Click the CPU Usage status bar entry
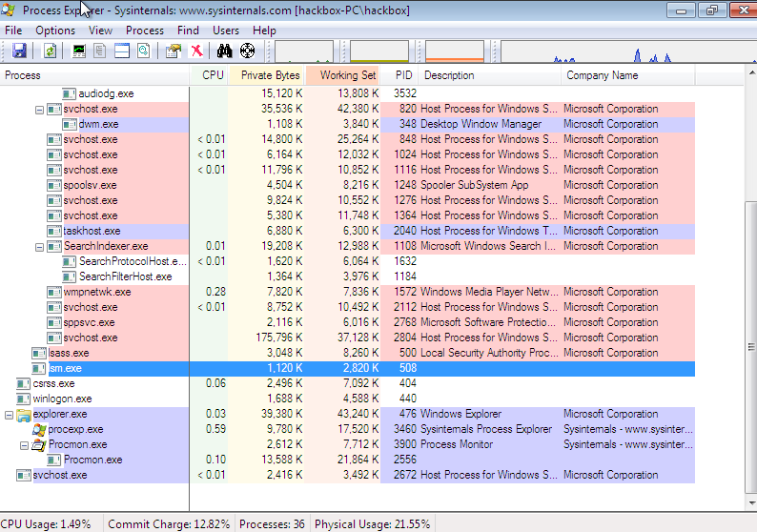Screen dimensions: 757x532 [x=46, y=524]
